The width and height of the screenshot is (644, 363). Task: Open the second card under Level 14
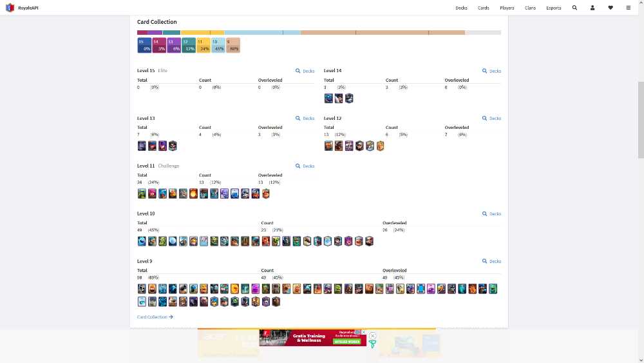[x=339, y=98]
